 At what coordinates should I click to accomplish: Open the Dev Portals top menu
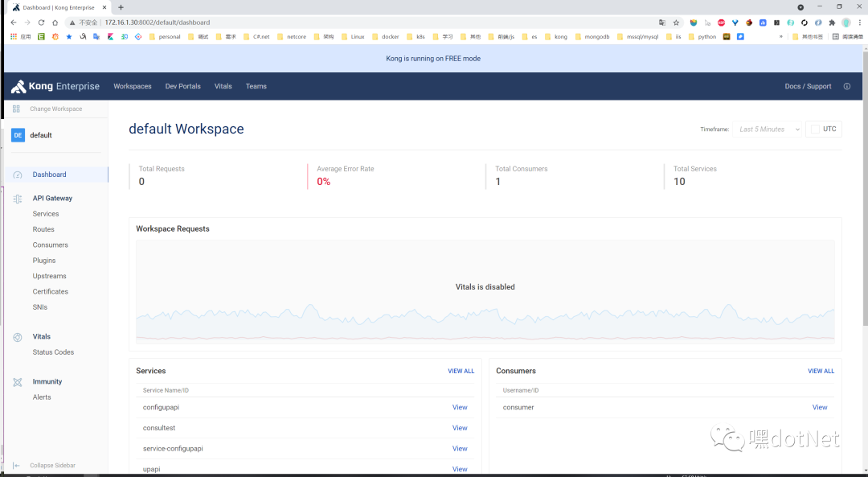click(x=182, y=86)
